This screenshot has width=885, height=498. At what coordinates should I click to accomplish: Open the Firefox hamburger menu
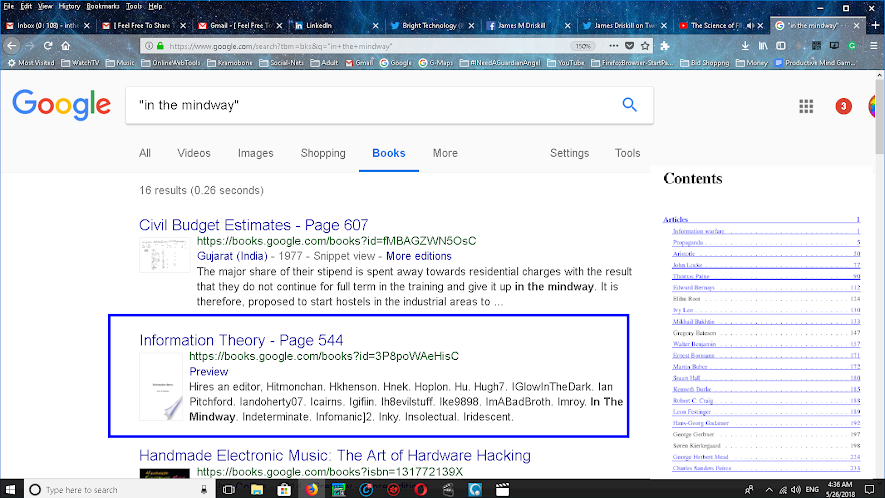873,46
